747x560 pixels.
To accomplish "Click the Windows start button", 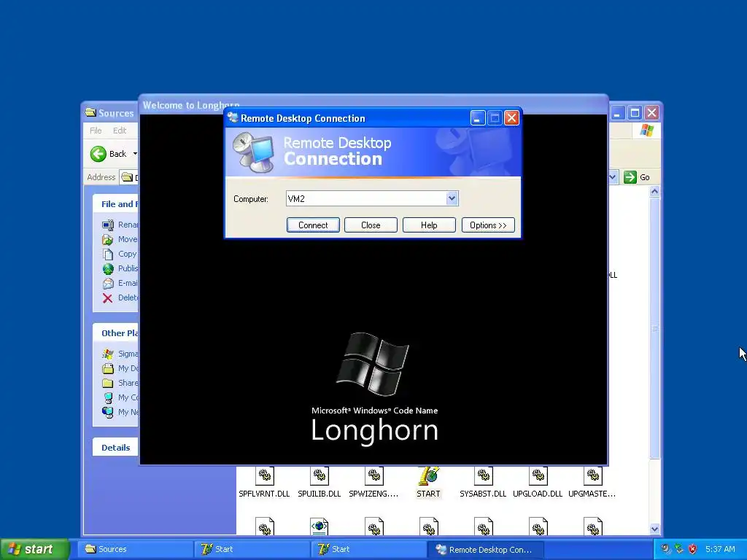I will pyautogui.click(x=34, y=549).
